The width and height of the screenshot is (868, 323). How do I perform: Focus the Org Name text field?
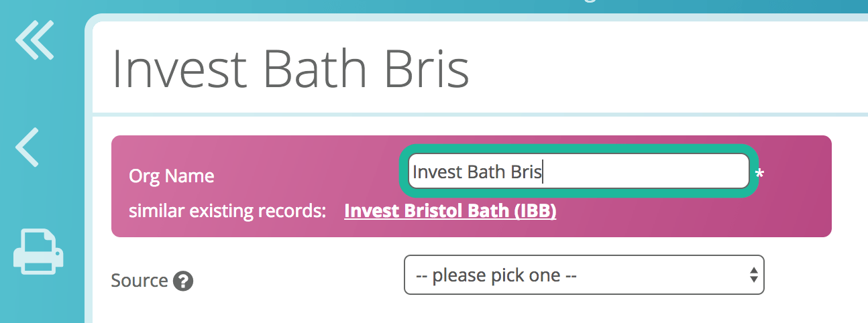pyautogui.click(x=637, y=172)
